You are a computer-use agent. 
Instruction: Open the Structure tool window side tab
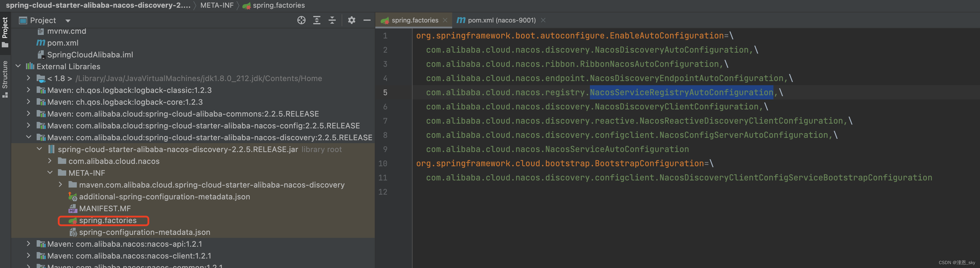(5, 79)
